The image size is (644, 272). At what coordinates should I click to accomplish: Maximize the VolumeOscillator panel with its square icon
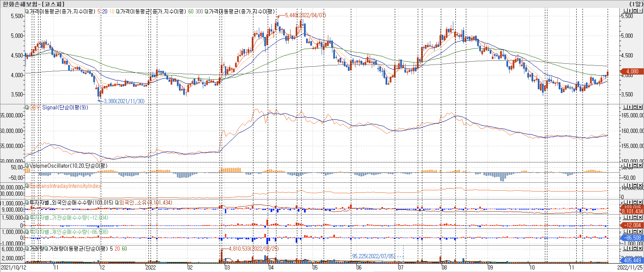[635, 166]
